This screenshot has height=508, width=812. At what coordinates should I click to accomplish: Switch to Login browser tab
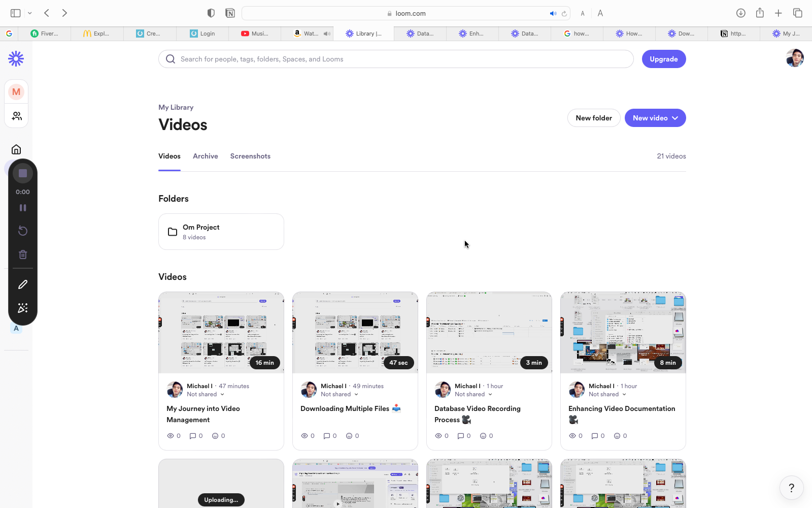pos(202,34)
